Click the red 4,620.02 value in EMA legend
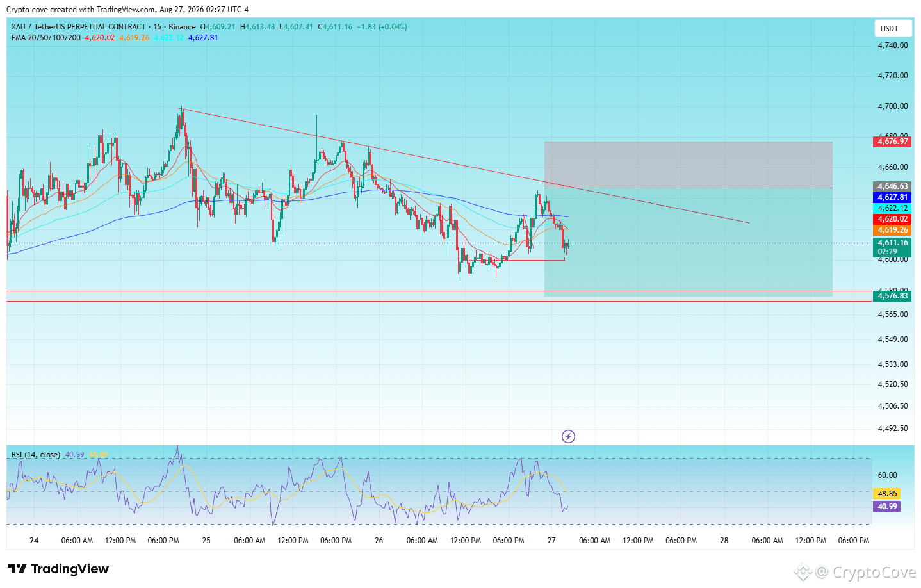This screenshot has height=588, width=921. 100,38
